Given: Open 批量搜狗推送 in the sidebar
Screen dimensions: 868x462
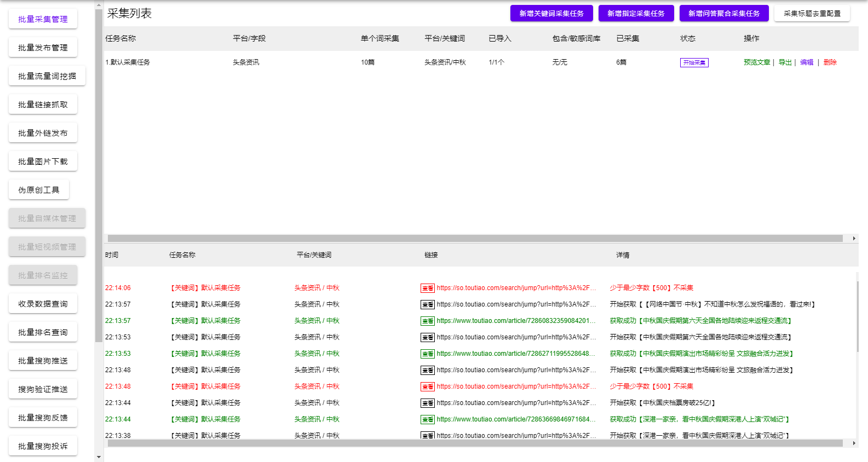Looking at the screenshot, I should [43, 361].
